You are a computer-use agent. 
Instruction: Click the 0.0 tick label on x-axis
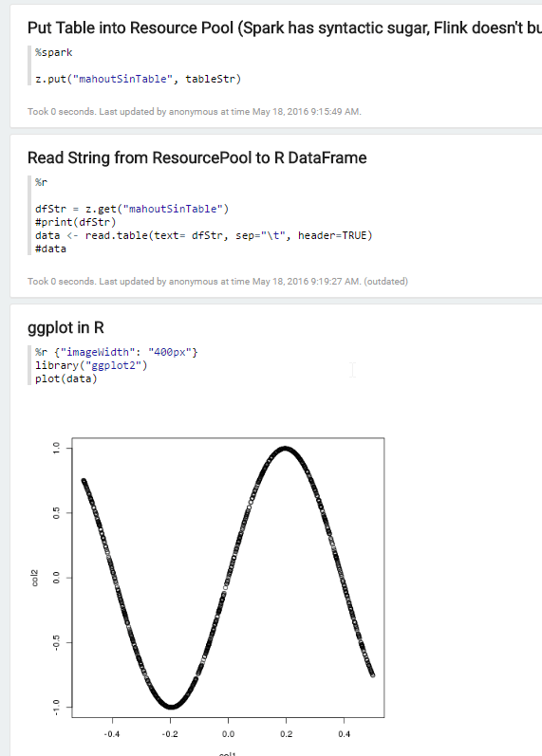tap(228, 734)
